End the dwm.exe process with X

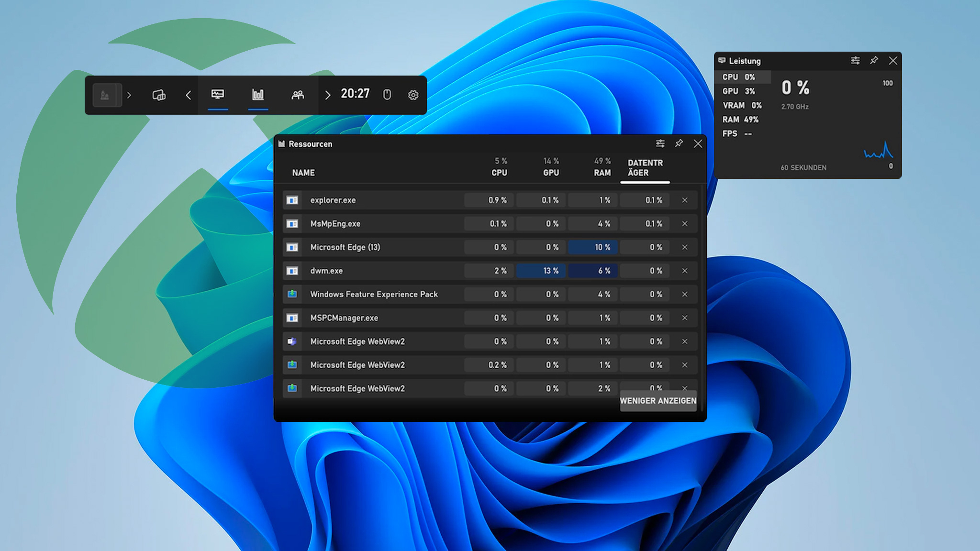685,271
